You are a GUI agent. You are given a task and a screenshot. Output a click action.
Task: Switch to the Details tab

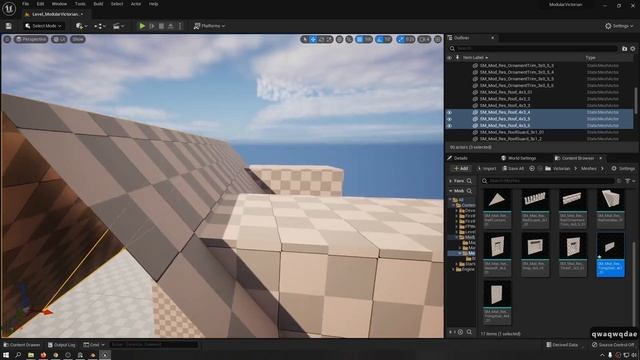coord(458,158)
